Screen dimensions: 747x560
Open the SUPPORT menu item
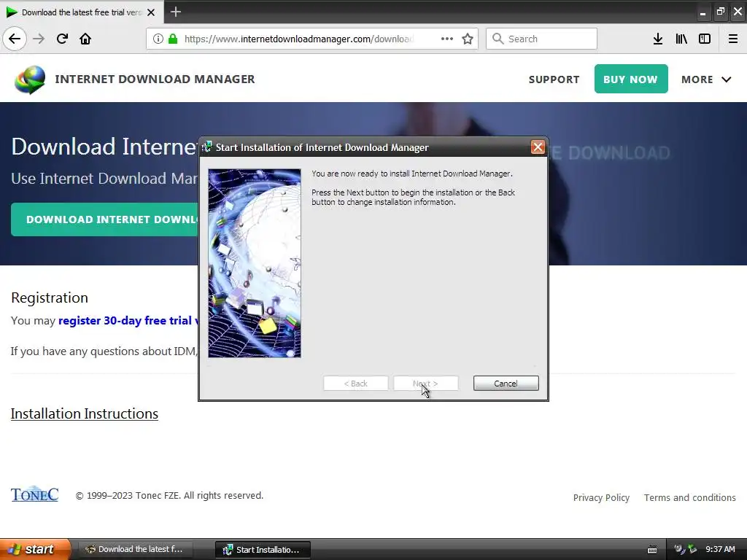click(554, 79)
